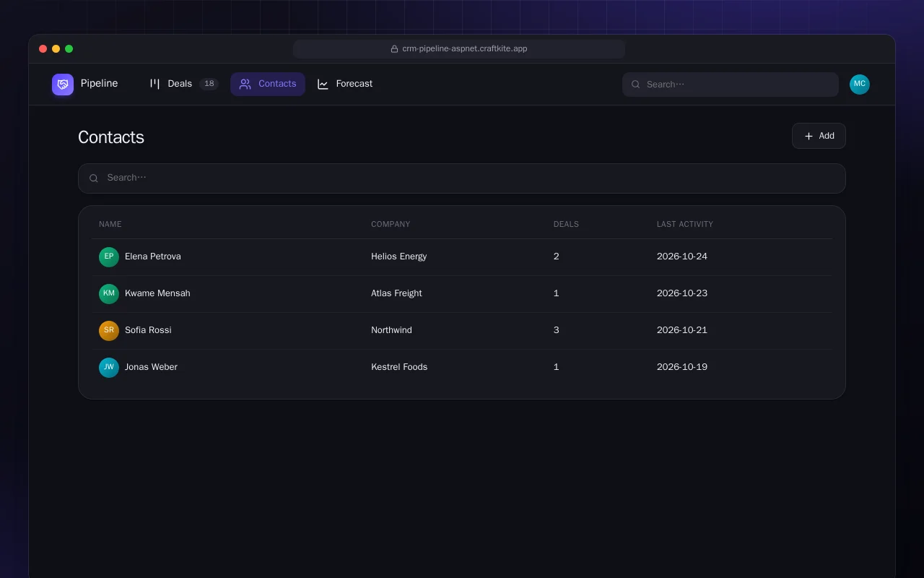Click the SR avatar for Sofia Rossi

109,331
